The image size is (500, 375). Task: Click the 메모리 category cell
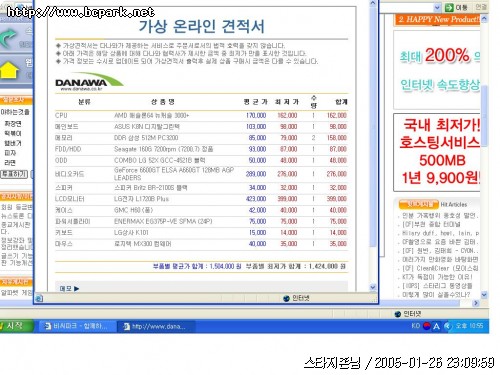point(64,138)
